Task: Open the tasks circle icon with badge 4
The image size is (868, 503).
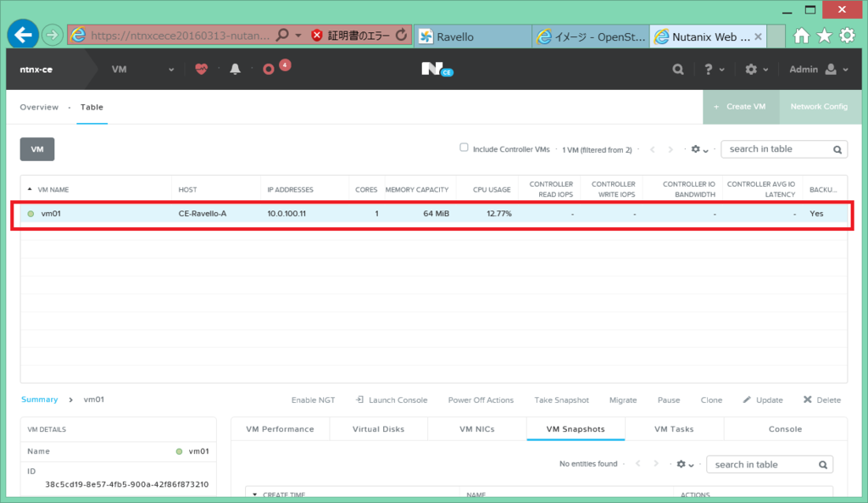Action: pyautogui.click(x=269, y=70)
